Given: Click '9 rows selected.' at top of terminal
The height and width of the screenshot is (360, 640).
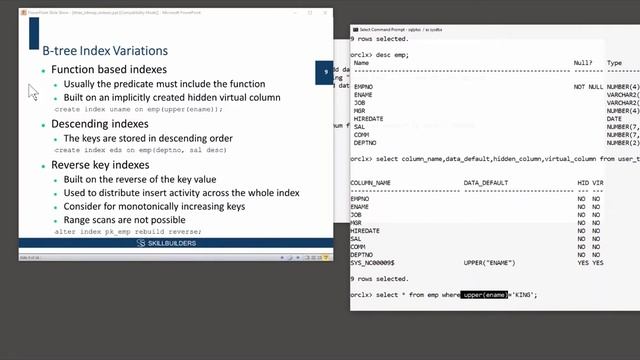Looking at the screenshot, I should point(379,39).
